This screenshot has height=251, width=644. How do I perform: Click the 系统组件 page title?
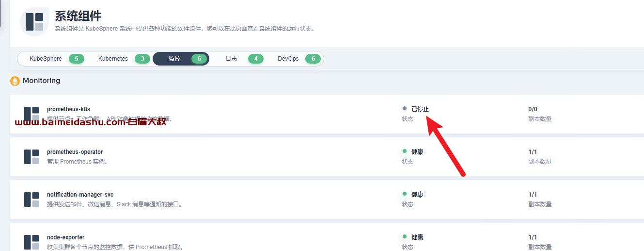(78, 16)
